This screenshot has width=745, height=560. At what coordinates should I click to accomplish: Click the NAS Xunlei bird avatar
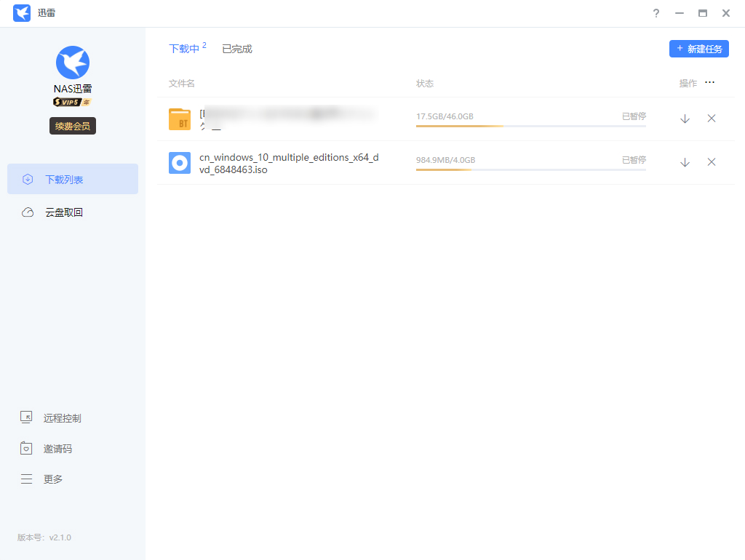[x=73, y=63]
